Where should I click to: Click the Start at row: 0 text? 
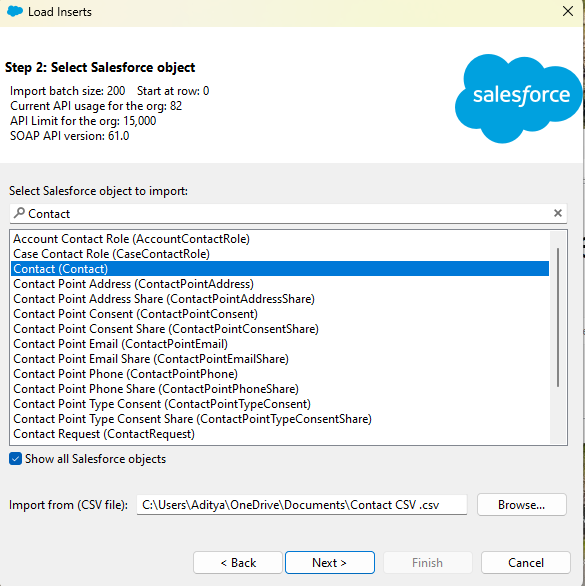tap(173, 91)
